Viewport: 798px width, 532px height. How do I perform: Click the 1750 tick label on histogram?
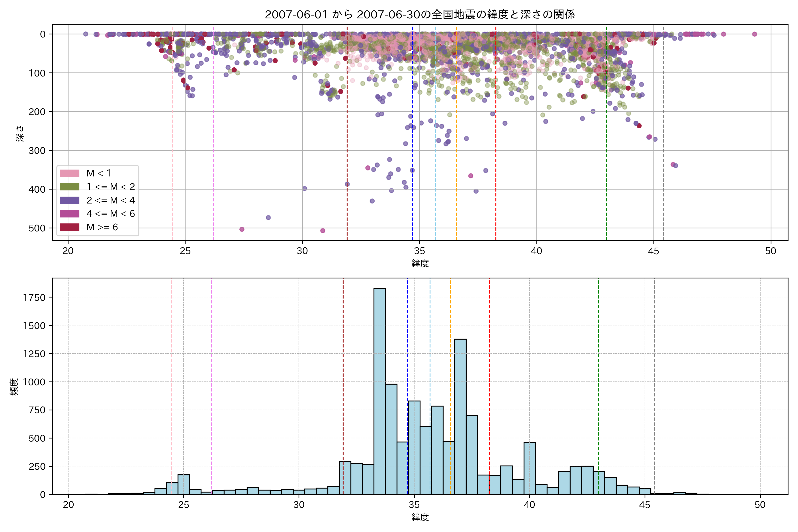34,297
